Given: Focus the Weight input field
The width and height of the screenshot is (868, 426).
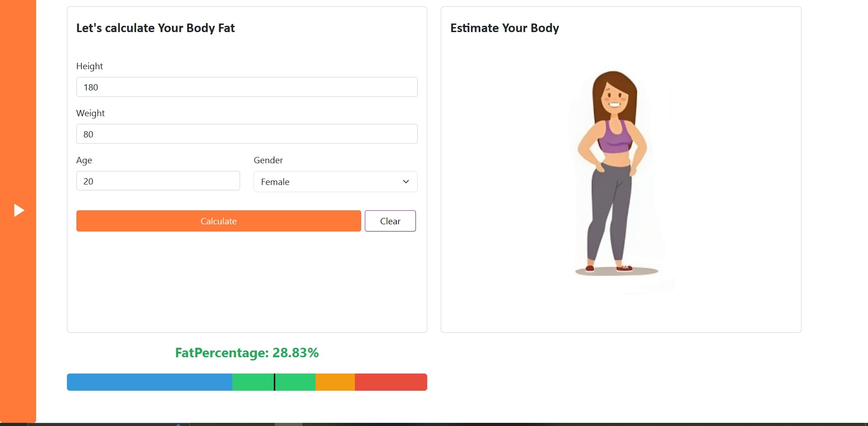Looking at the screenshot, I should click(x=246, y=134).
